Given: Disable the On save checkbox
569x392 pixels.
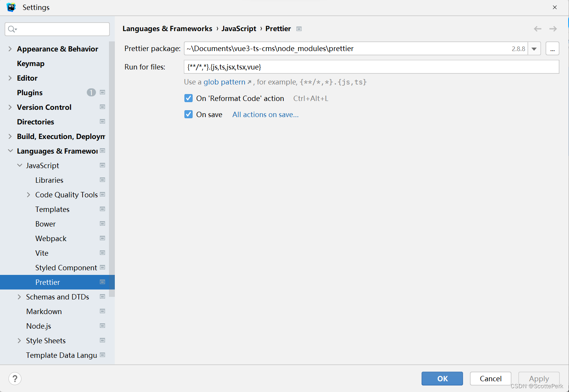Looking at the screenshot, I should pos(189,114).
